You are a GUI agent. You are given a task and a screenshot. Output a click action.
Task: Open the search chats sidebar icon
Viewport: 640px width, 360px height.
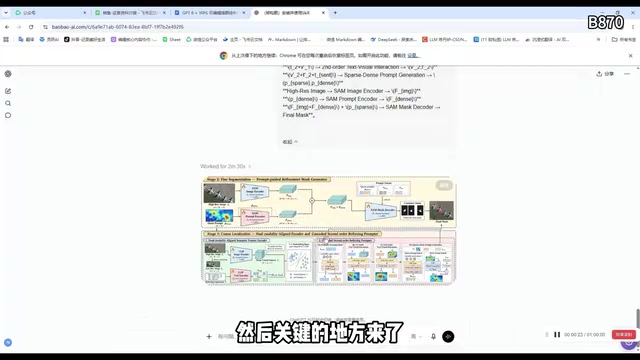(8, 103)
